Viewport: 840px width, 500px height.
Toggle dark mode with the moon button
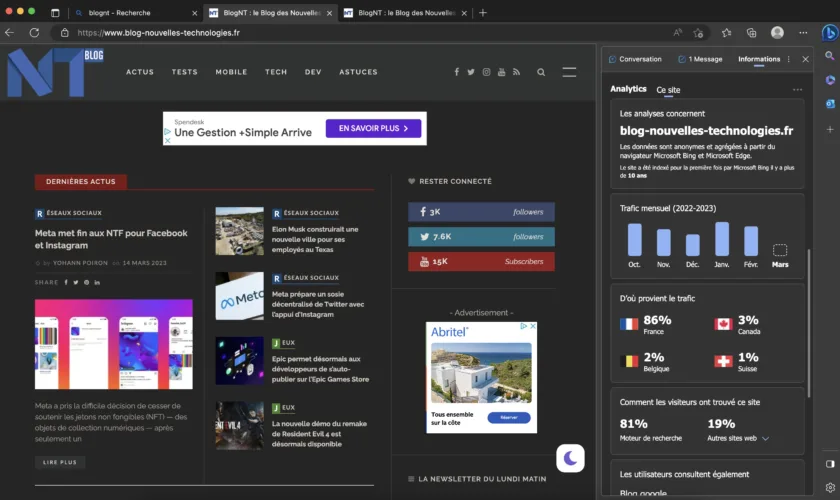pyautogui.click(x=570, y=458)
